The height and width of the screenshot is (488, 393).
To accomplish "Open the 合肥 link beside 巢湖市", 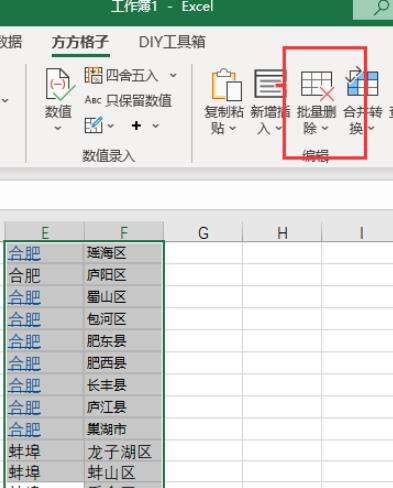I will pos(24,429).
